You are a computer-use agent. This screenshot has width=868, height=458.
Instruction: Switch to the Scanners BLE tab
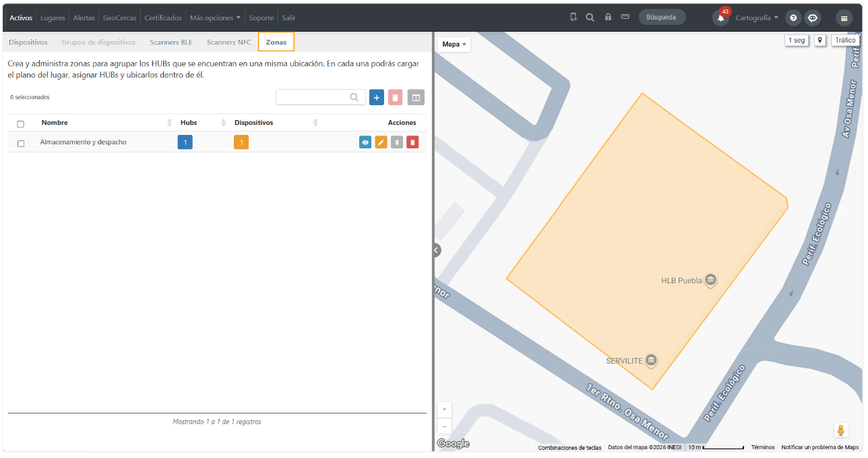pos(171,42)
